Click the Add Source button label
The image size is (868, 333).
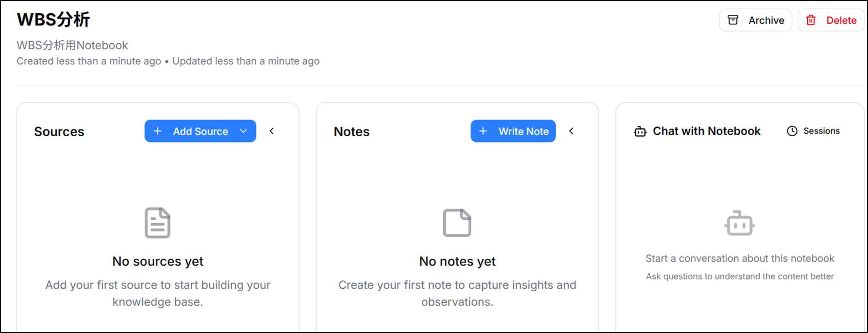point(200,131)
